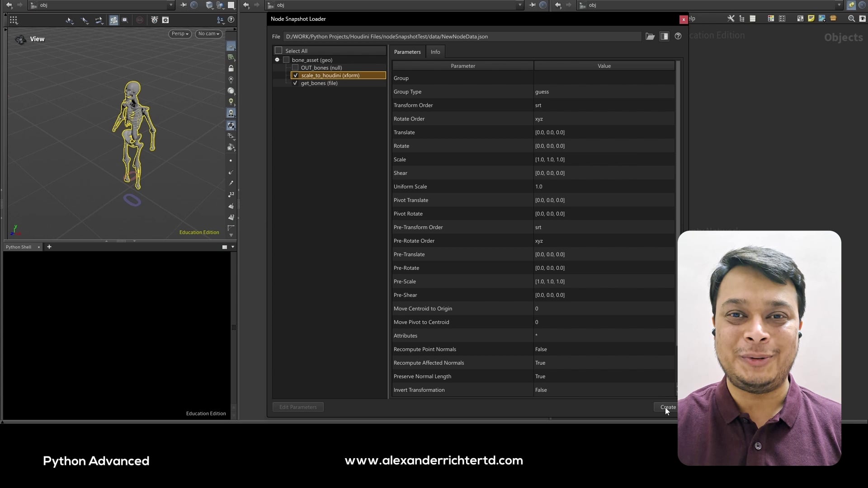
Task: Open the No cam camera dropdown
Action: 208,34
